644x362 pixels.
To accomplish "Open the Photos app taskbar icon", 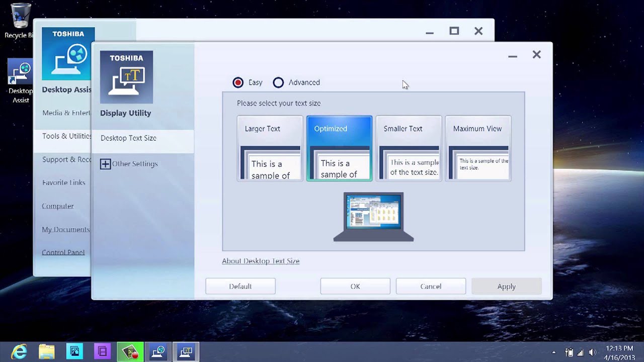I will [75, 351].
